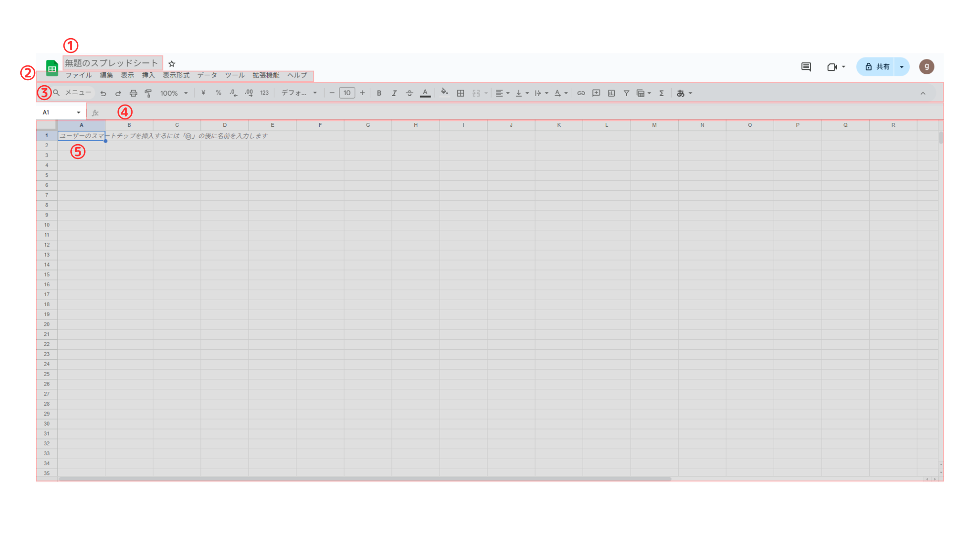Open the ツール menu
The image size is (980, 535).
[235, 75]
